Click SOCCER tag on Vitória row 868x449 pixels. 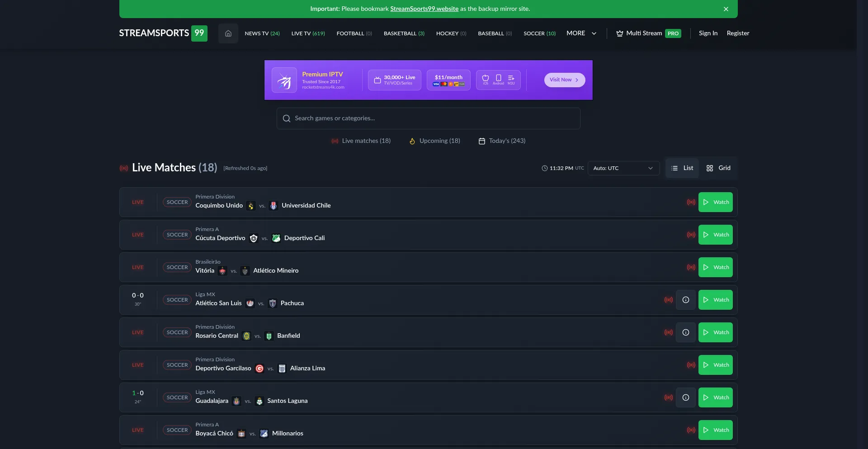pyautogui.click(x=177, y=267)
